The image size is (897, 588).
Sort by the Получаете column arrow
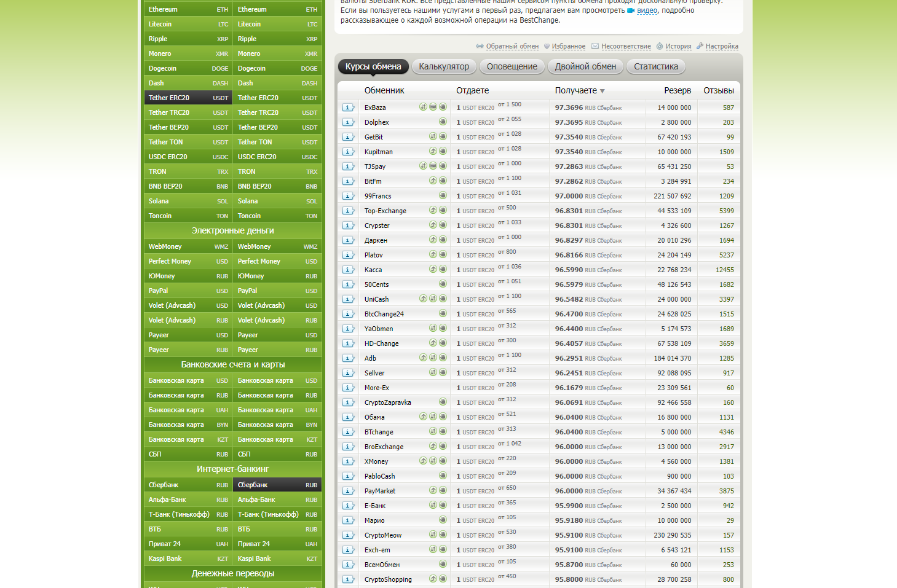click(603, 91)
